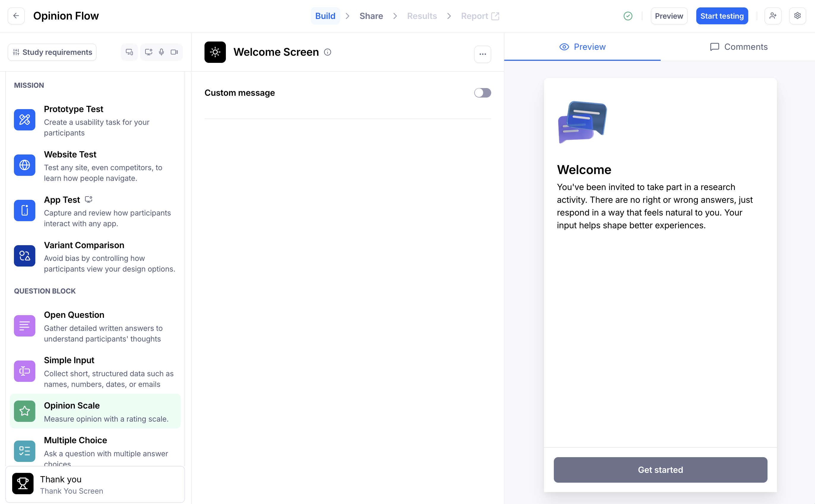This screenshot has width=815, height=504.
Task: Click the device type requirement icon
Action: click(129, 52)
